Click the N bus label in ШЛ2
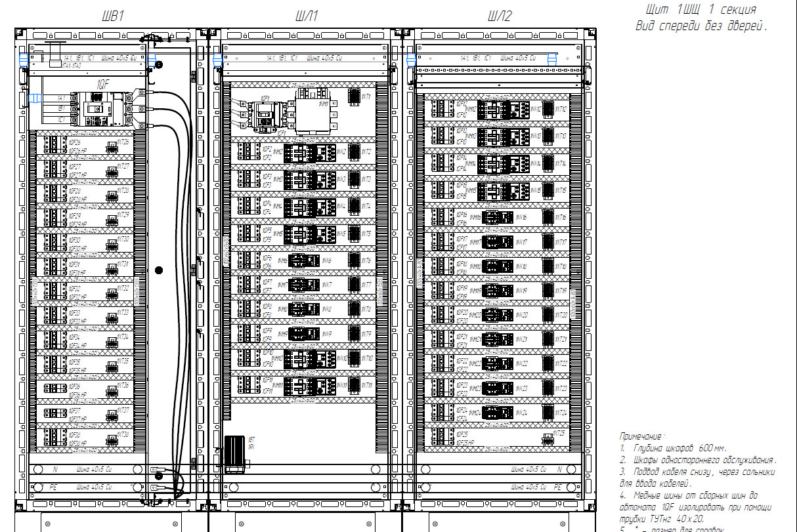Viewport: 797px width, 532px height. [559, 470]
